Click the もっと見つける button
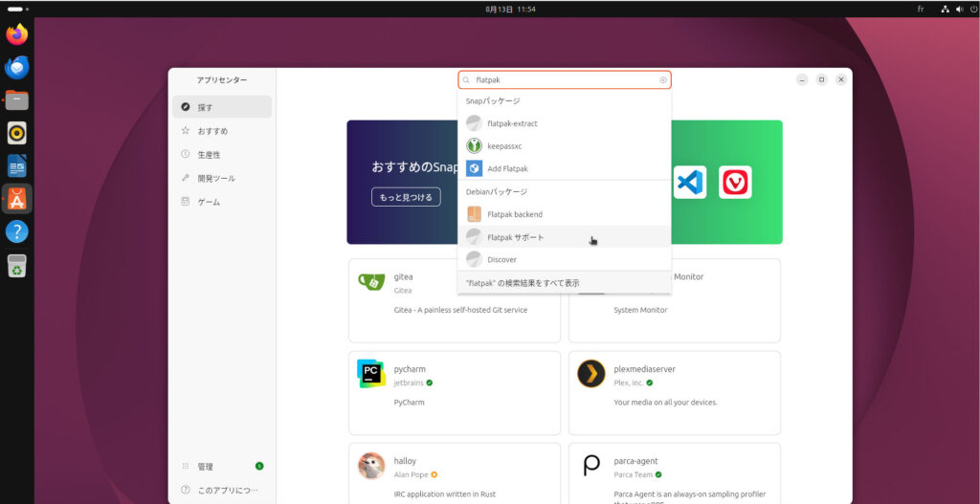 pos(406,197)
